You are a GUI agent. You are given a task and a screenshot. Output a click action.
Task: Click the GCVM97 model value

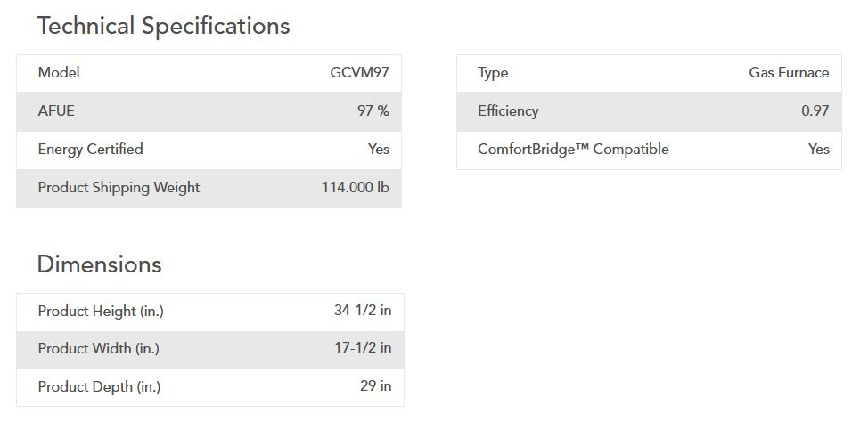(x=359, y=72)
